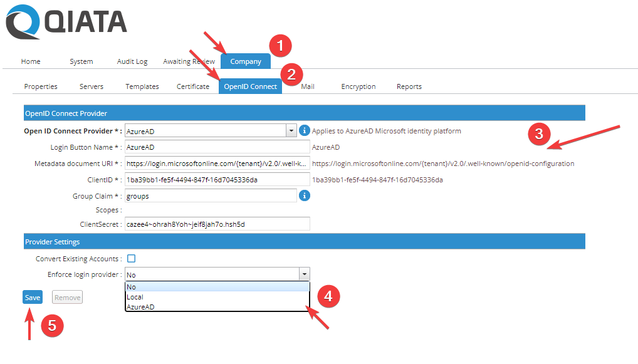Click the Remove button
This screenshot has width=638, height=364.
(66, 297)
